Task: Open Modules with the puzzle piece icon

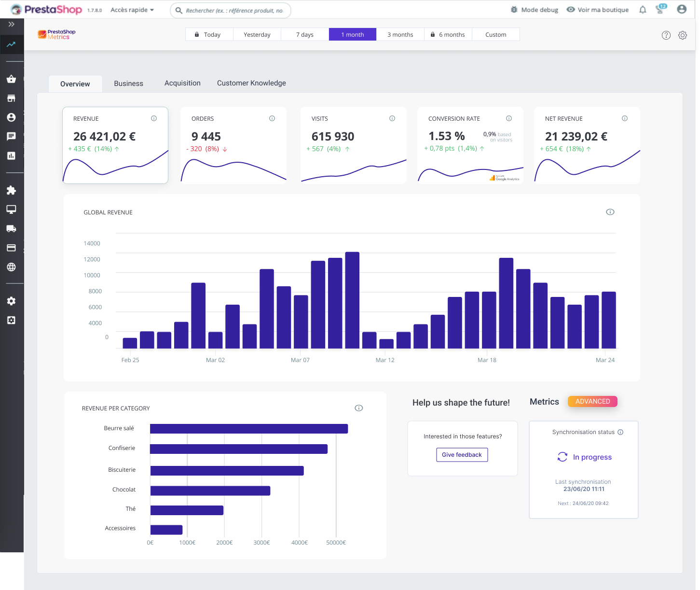Action: [x=12, y=190]
